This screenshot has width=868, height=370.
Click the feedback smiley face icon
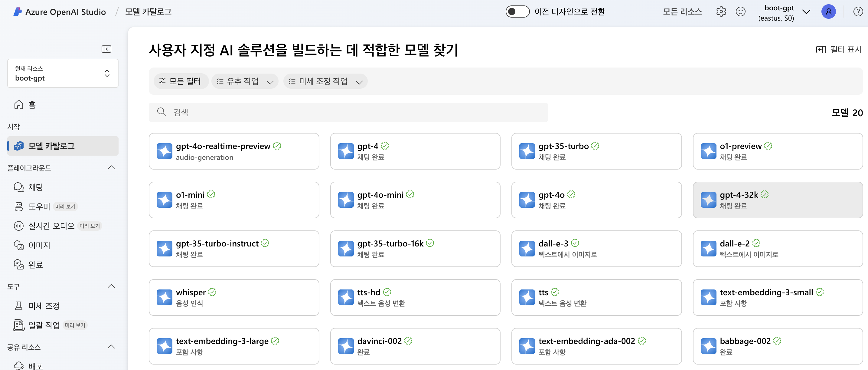740,12
